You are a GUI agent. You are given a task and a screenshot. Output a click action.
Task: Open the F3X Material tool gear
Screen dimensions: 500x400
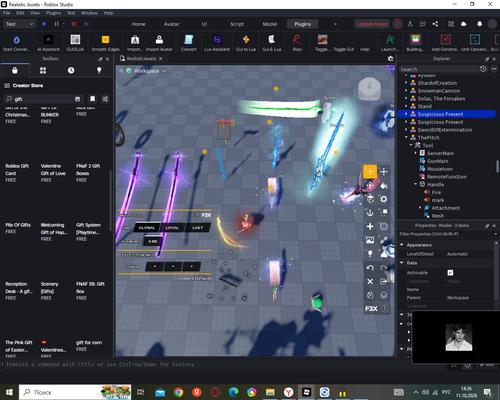click(x=384, y=199)
